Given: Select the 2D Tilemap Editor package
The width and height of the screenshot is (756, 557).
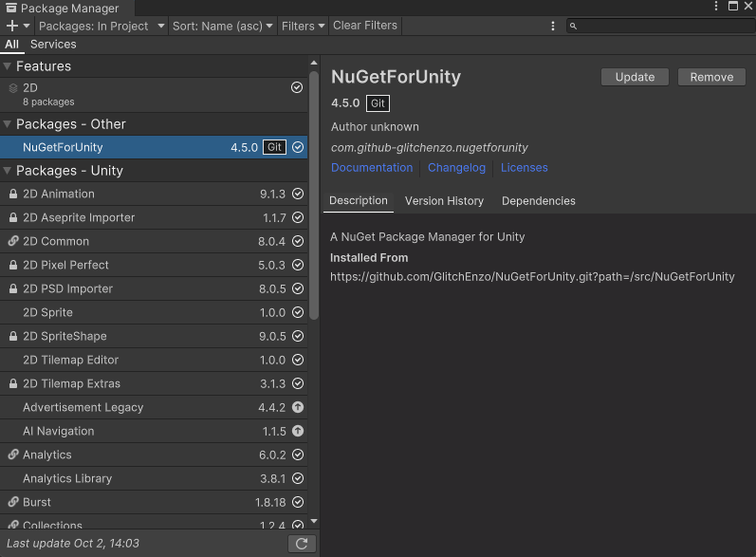Looking at the screenshot, I should click(154, 360).
